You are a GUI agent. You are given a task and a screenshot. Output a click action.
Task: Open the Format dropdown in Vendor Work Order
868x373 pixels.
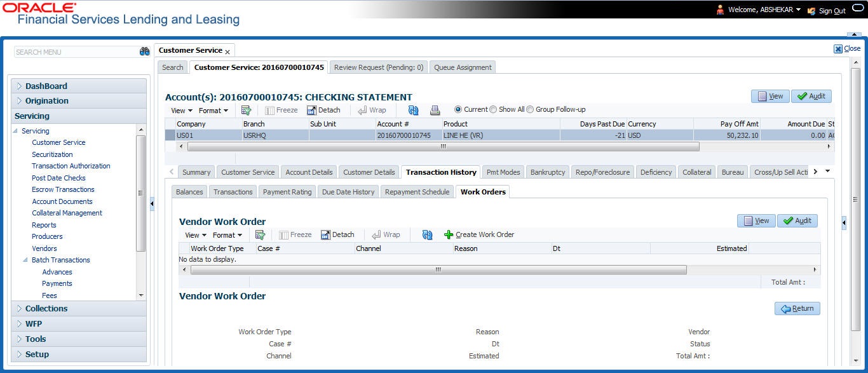227,235
